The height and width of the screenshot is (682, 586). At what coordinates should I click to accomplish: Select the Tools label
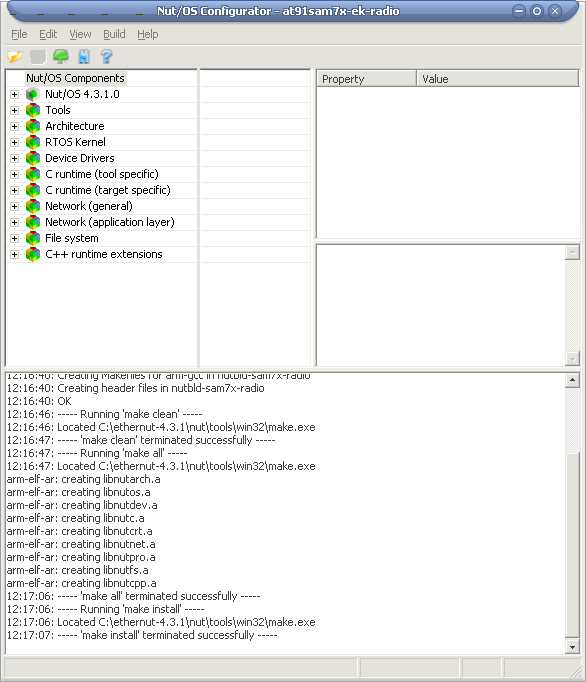(x=58, y=110)
